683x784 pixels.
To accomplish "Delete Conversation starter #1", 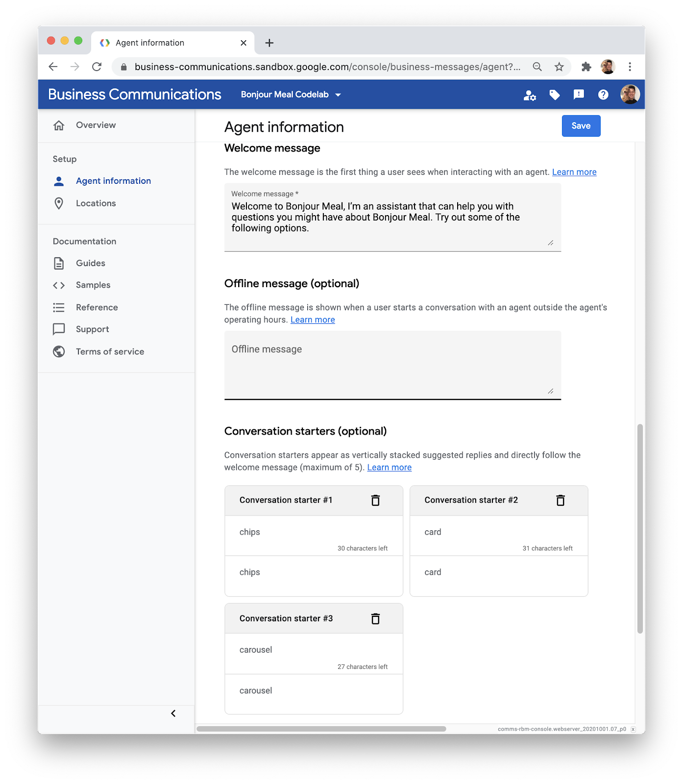I will [x=375, y=500].
